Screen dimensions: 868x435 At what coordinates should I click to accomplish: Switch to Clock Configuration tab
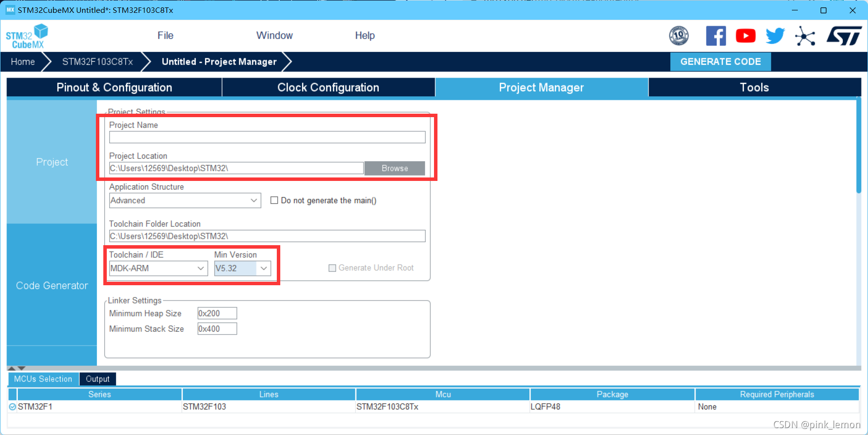(x=328, y=87)
